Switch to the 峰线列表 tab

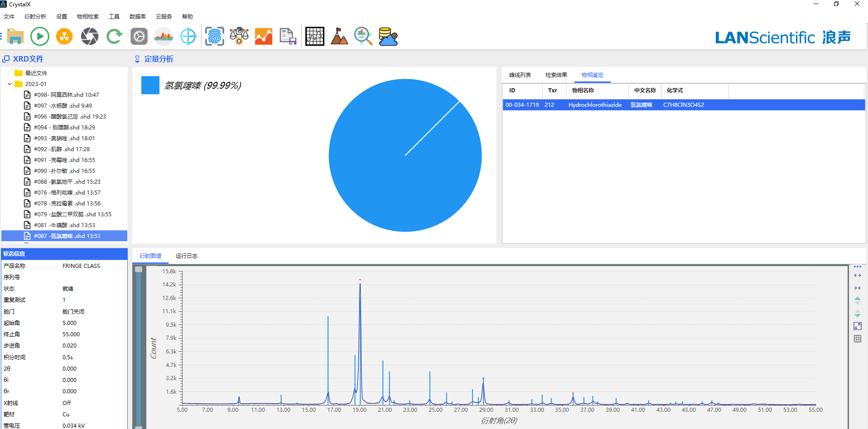(520, 75)
